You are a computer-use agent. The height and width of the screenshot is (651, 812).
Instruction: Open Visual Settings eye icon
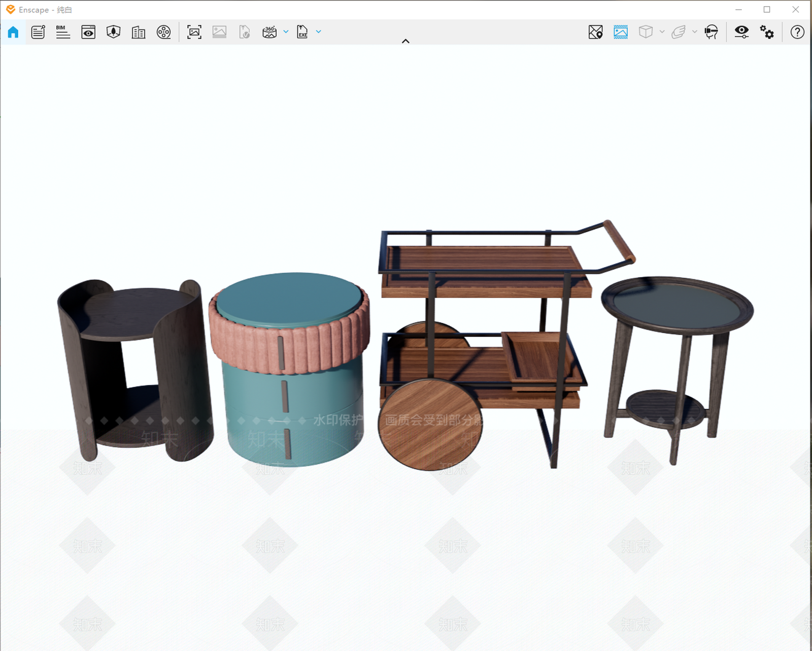coord(741,32)
